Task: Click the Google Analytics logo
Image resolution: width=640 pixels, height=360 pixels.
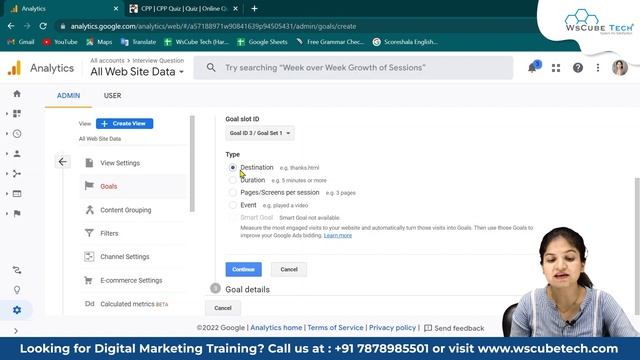Action: (x=14, y=68)
